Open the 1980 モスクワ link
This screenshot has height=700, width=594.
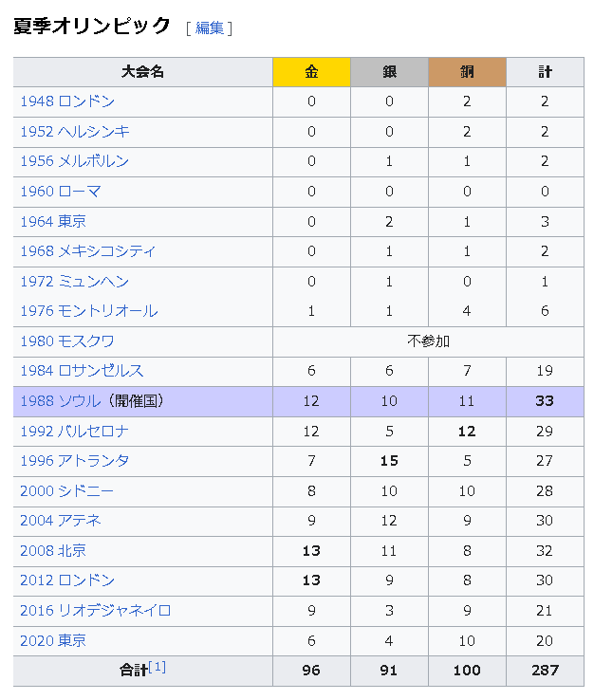coord(67,341)
